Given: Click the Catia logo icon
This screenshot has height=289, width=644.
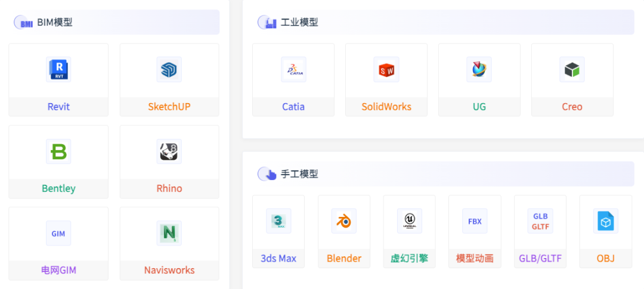Looking at the screenshot, I should pos(293,69).
